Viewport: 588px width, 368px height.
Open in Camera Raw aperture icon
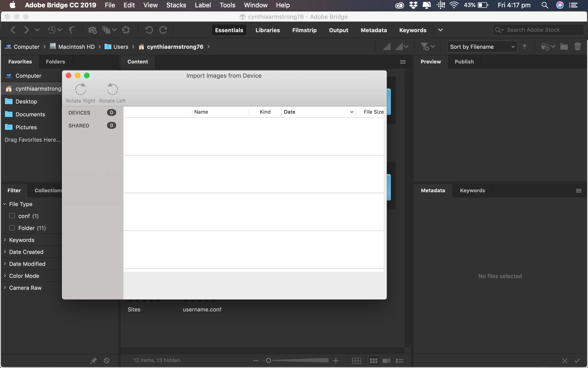pos(126,30)
